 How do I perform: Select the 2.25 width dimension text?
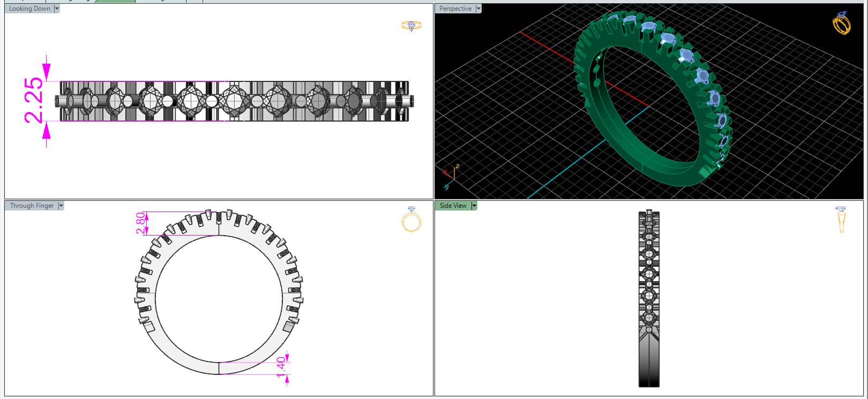(x=33, y=100)
